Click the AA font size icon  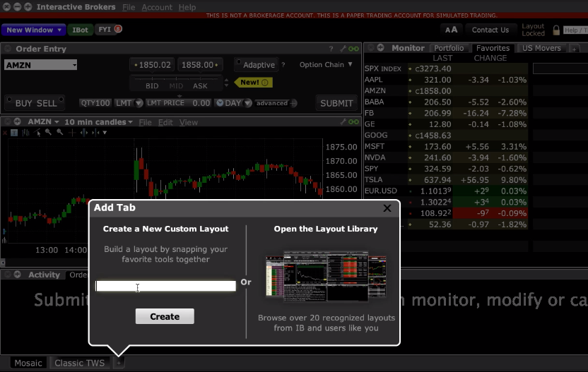pyautogui.click(x=451, y=30)
